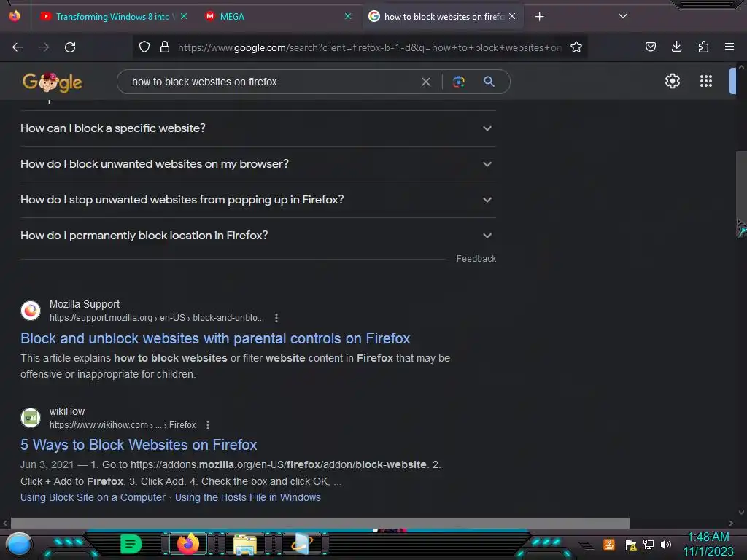Open File Explorer from the taskbar

(x=245, y=544)
